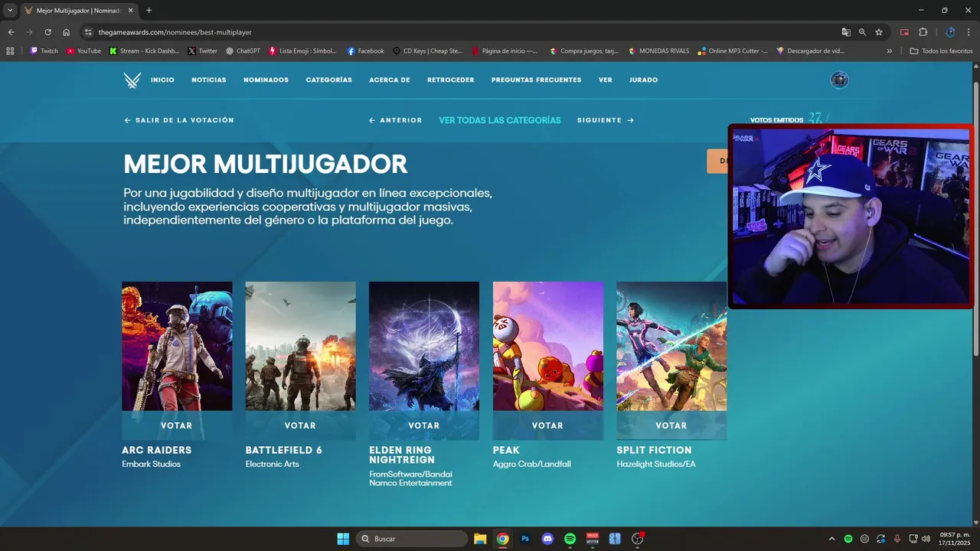Open a new browser tab
This screenshot has height=551, width=980.
149,11
